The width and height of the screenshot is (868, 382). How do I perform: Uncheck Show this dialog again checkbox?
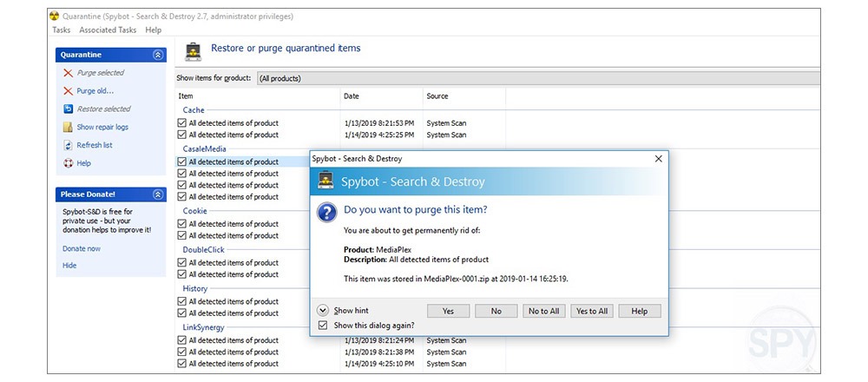click(x=323, y=326)
